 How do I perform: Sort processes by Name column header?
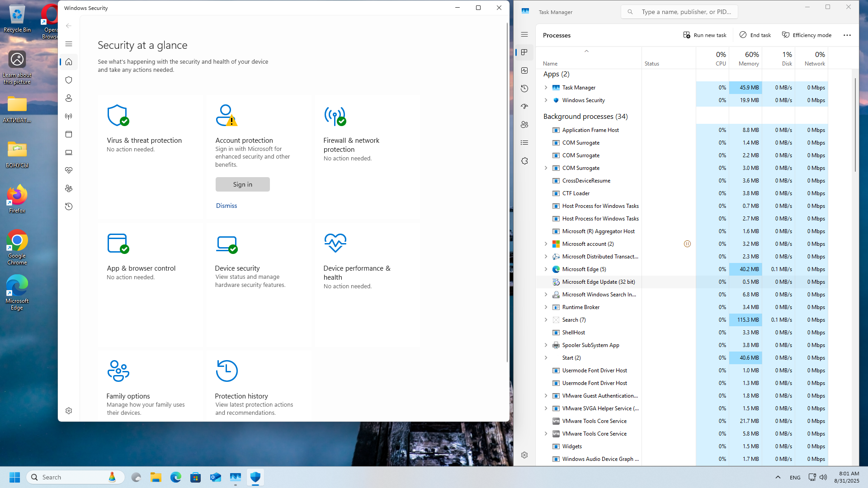click(x=589, y=58)
